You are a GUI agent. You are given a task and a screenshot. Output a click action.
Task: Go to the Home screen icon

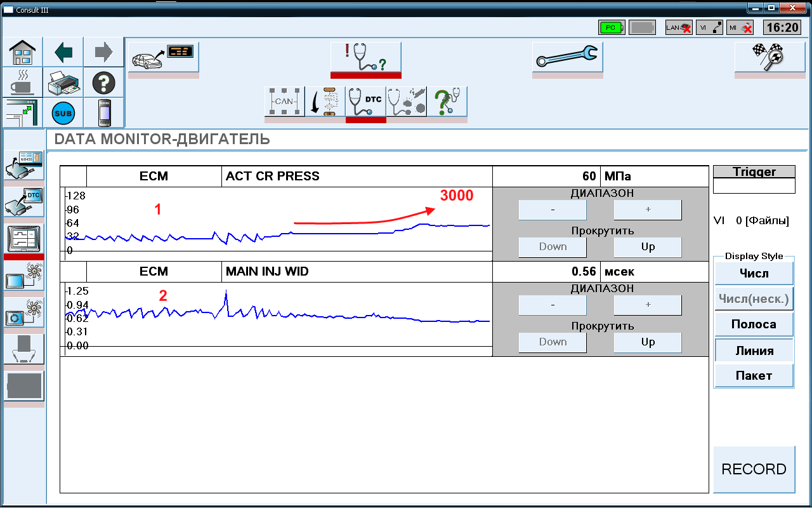[23, 52]
